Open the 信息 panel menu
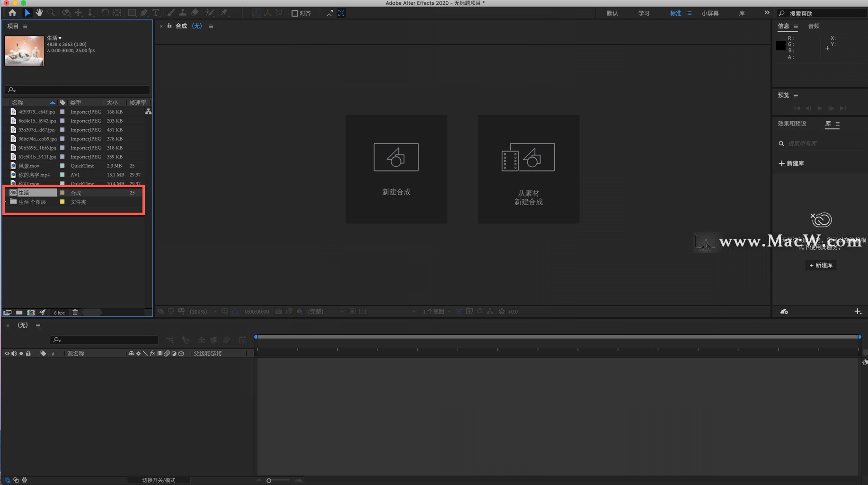868x485 pixels. click(796, 27)
